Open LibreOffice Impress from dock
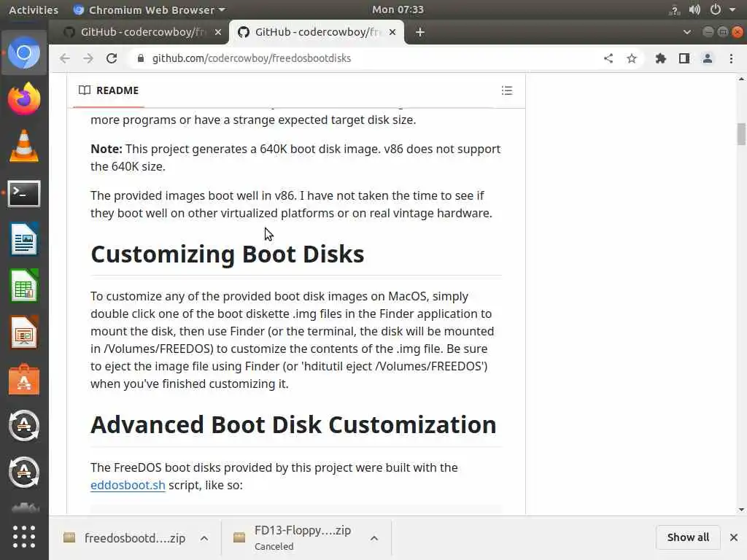This screenshot has height=560, width=747. point(24,332)
